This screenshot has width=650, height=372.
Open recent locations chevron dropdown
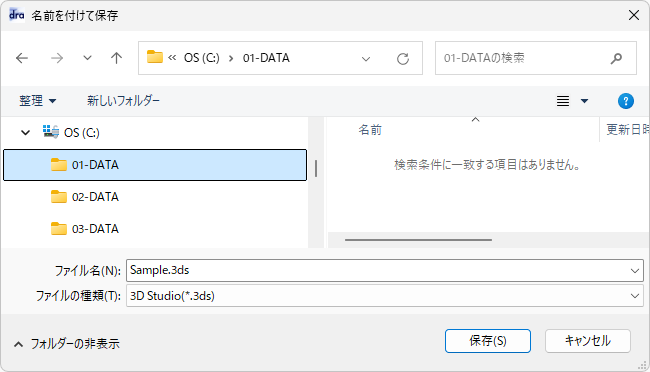click(x=87, y=58)
